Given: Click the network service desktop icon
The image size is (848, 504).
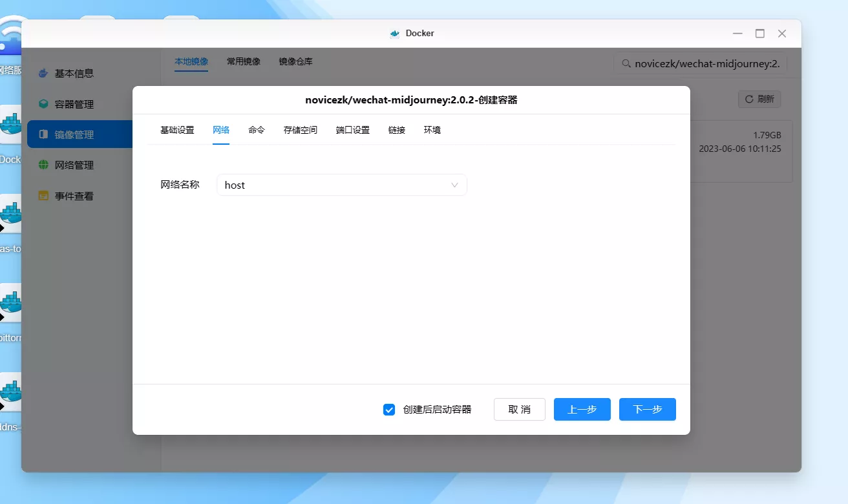Looking at the screenshot, I should 11,36.
